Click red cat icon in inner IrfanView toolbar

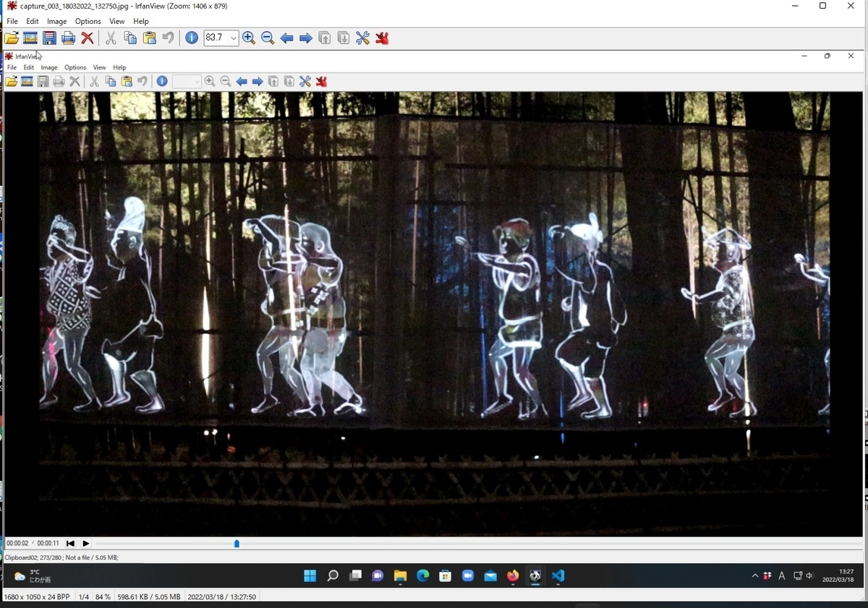click(x=321, y=82)
